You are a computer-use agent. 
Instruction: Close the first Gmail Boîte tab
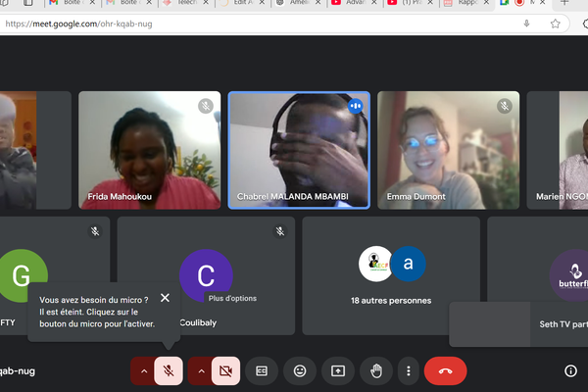[x=92, y=3]
